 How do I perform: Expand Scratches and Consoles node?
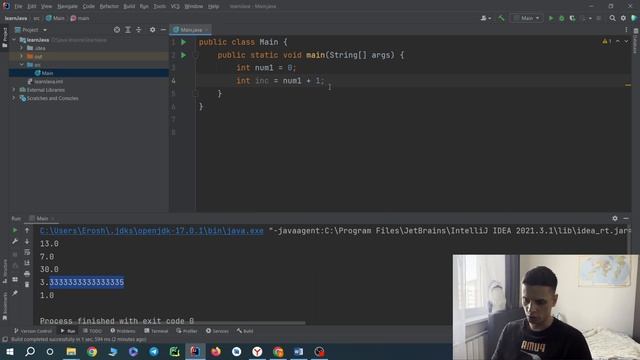click(x=14, y=98)
